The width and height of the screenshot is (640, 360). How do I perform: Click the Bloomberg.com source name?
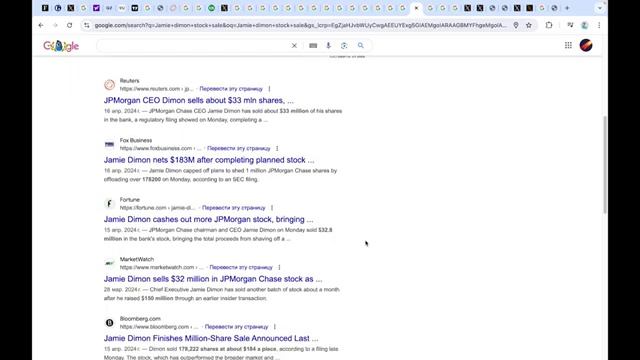point(140,318)
